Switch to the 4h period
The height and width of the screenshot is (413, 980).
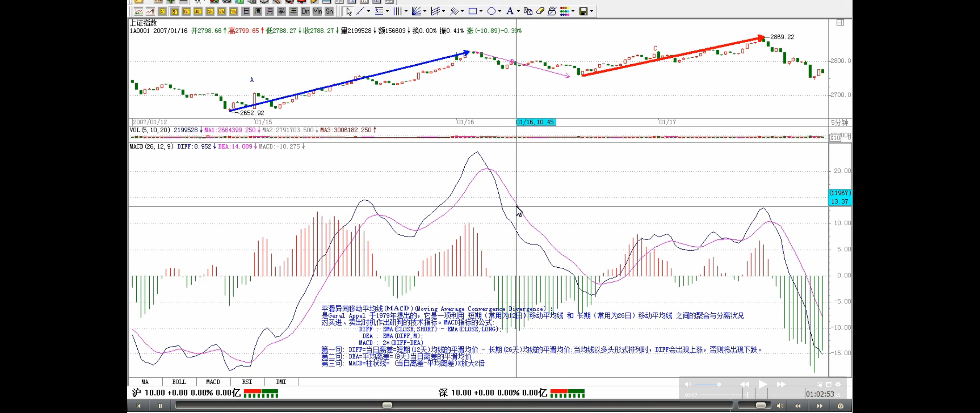coord(234,11)
